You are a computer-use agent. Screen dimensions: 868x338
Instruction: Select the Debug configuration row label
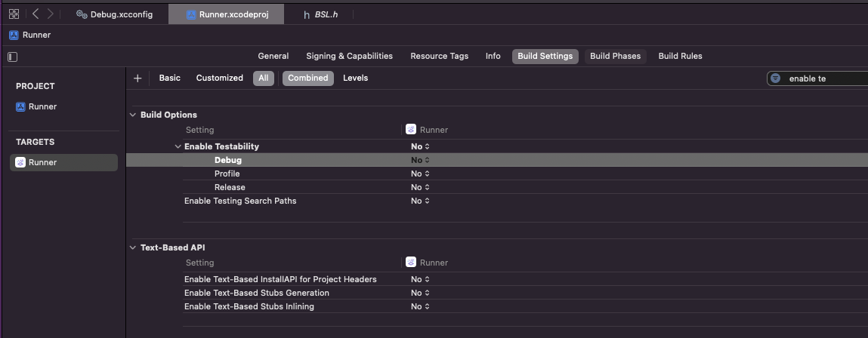(228, 160)
